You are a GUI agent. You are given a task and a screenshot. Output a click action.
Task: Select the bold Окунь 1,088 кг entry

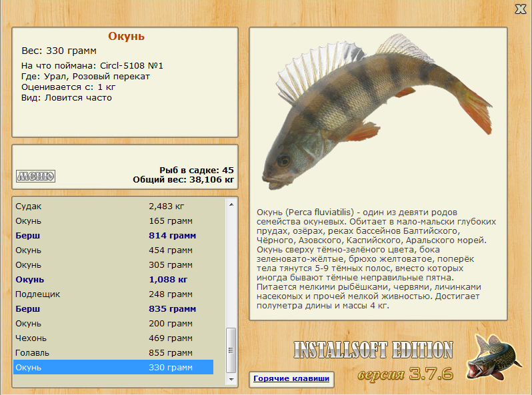click(113, 280)
